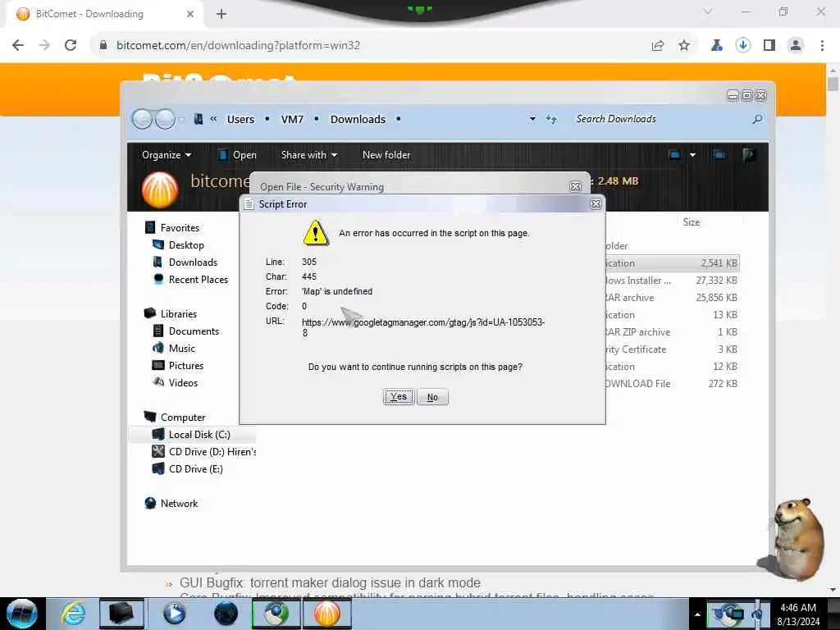The width and height of the screenshot is (840, 630).
Task: Click the Computer header in the sidebar
Action: pyautogui.click(x=183, y=418)
